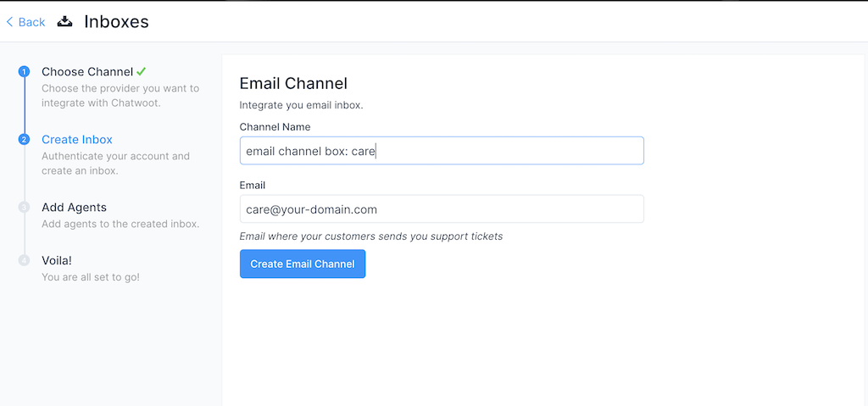Click the Create Email Channel button
The width and height of the screenshot is (868, 406).
click(x=303, y=264)
